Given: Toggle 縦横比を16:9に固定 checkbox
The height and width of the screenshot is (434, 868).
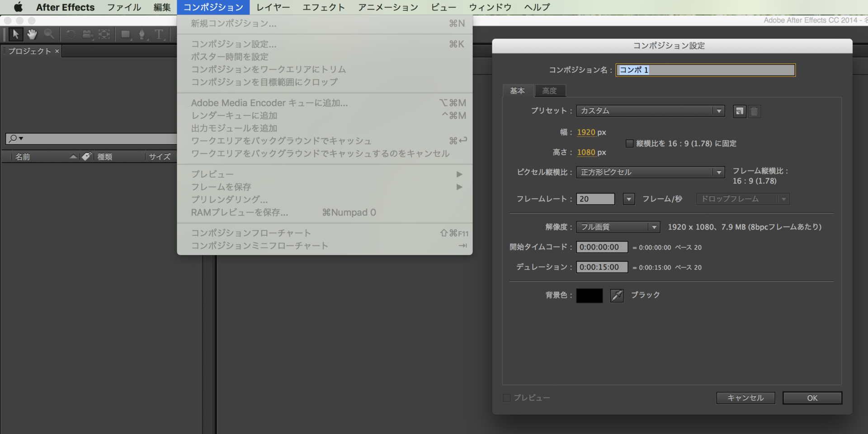Looking at the screenshot, I should pyautogui.click(x=629, y=144).
